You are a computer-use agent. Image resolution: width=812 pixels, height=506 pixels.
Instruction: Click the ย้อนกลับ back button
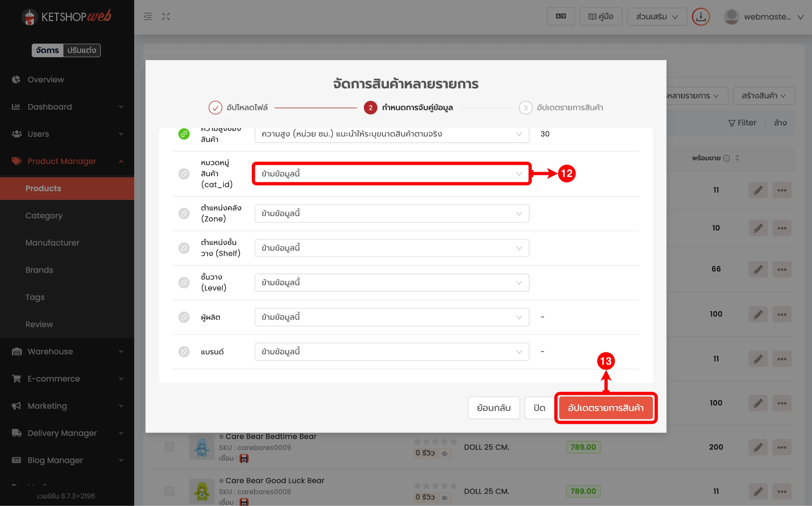[493, 408]
